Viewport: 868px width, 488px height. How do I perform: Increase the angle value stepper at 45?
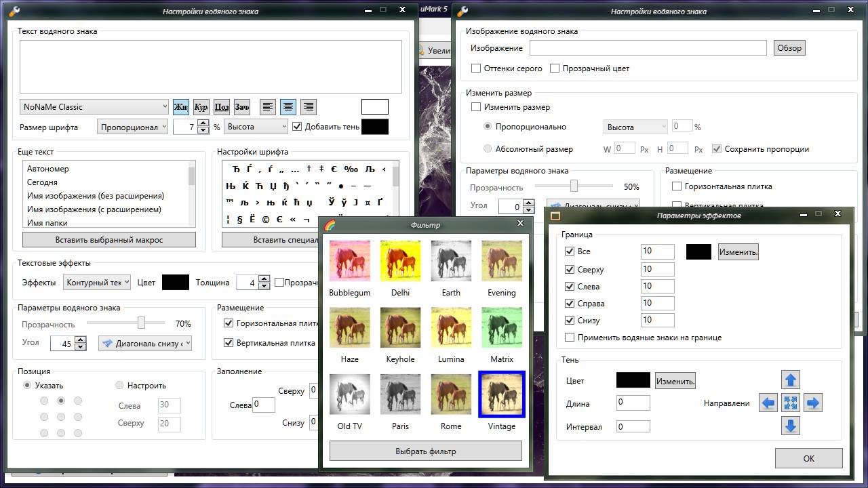click(81, 340)
